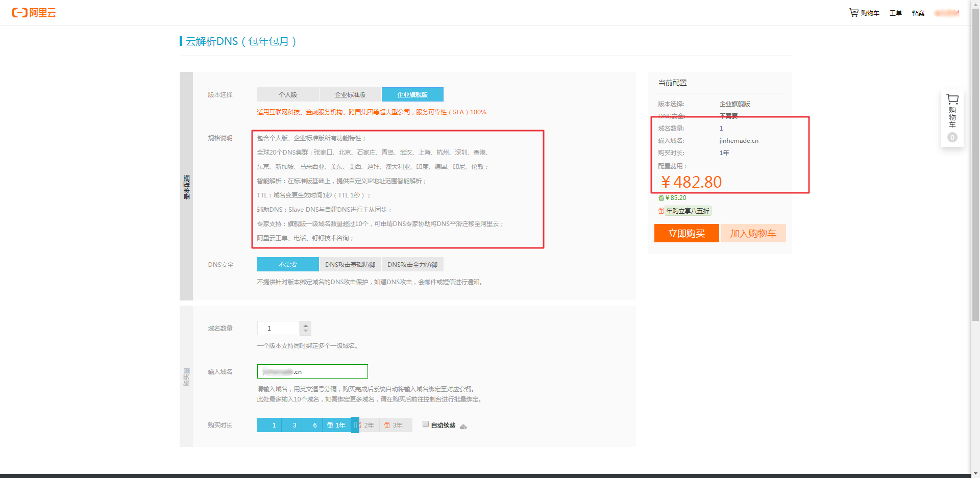The image size is (980, 478).
Task: Choose DNS攻击基础防御 option
Action: tap(350, 264)
